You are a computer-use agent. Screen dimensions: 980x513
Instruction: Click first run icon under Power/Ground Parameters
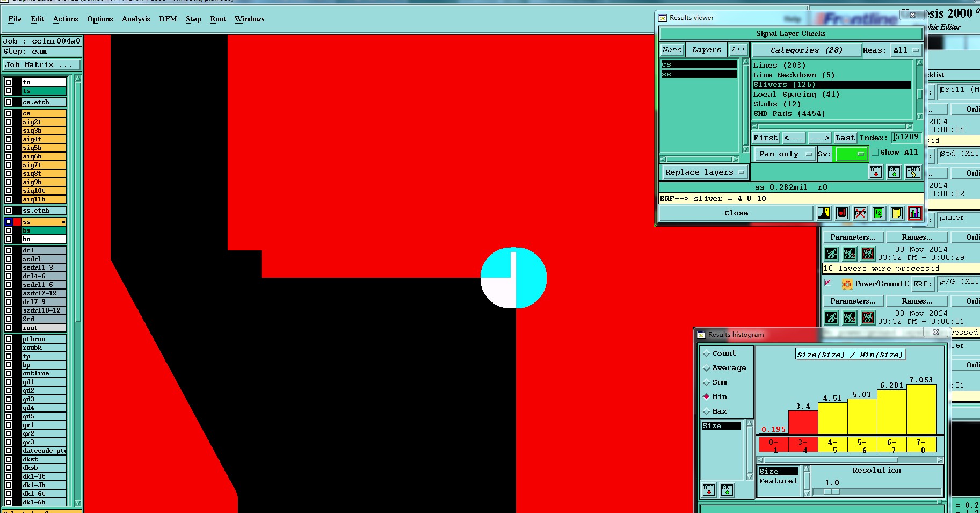tap(831, 317)
